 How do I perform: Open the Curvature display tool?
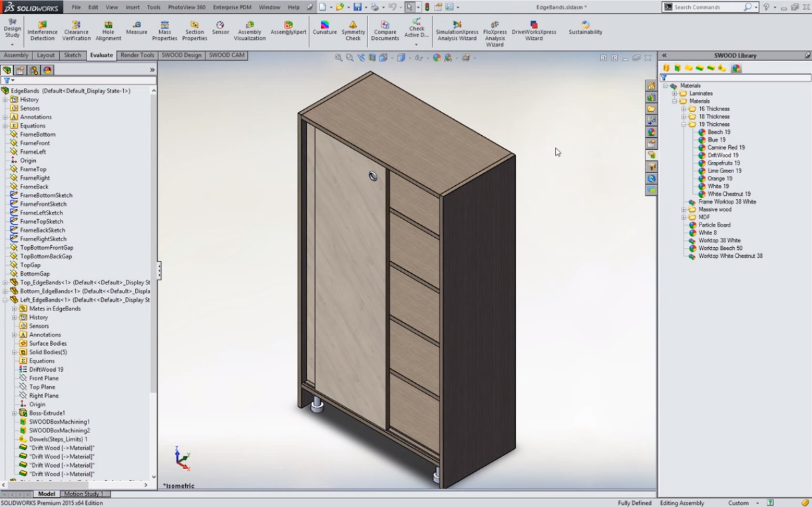click(x=325, y=28)
